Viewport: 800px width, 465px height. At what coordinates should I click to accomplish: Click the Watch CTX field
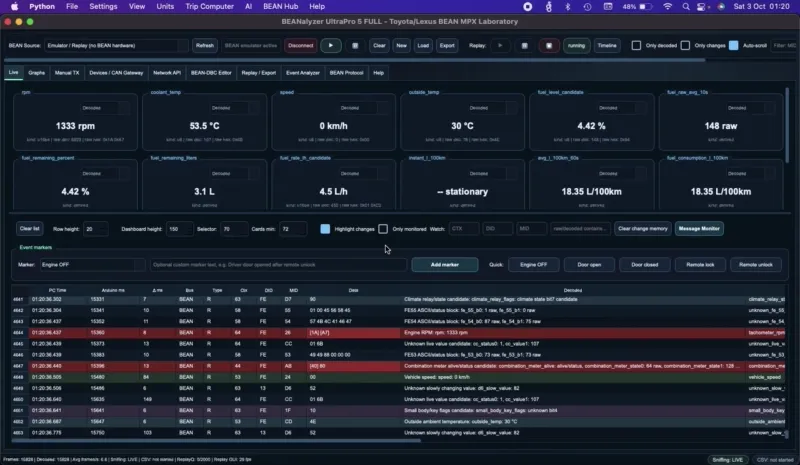click(464, 229)
